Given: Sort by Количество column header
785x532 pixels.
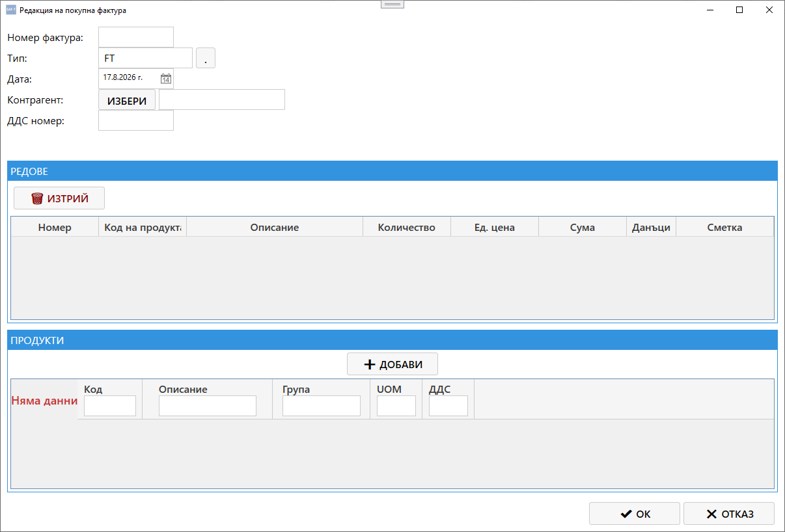Looking at the screenshot, I should [x=407, y=227].
